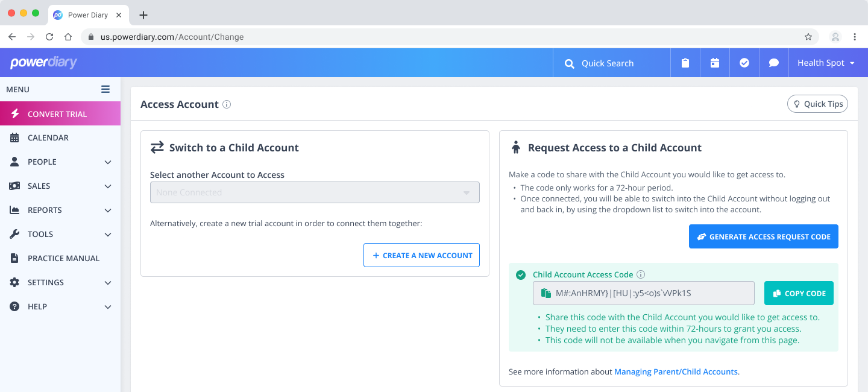
Task: Open the messages chat bubble icon
Action: pyautogui.click(x=774, y=63)
